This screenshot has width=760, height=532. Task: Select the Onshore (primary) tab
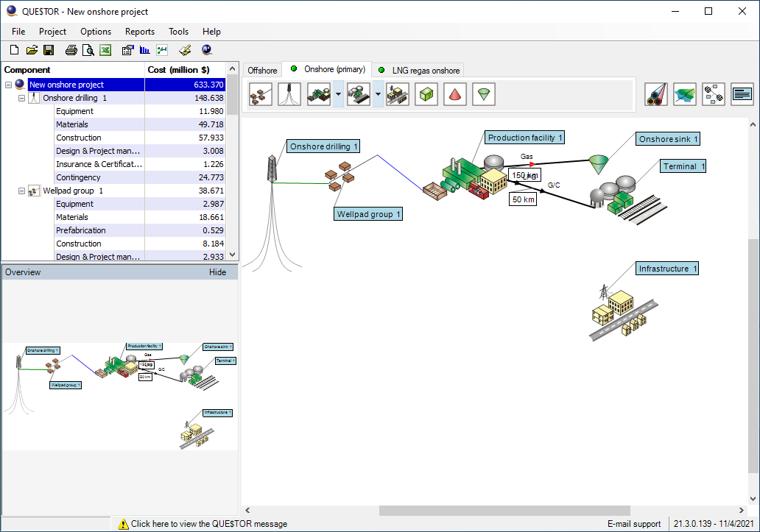coord(327,69)
